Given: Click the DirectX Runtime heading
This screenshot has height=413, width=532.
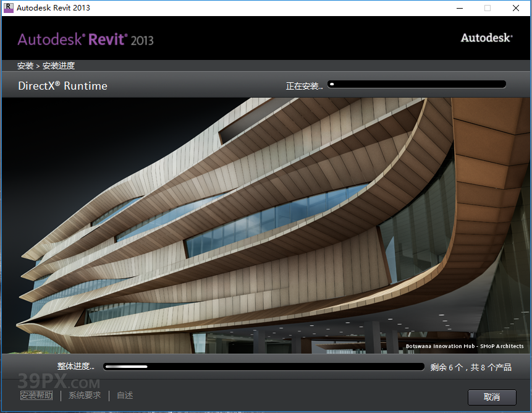Looking at the screenshot, I should [x=62, y=85].
